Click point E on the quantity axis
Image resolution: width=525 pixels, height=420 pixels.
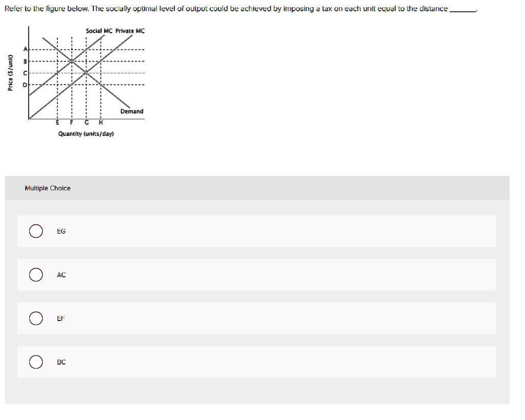(56, 122)
